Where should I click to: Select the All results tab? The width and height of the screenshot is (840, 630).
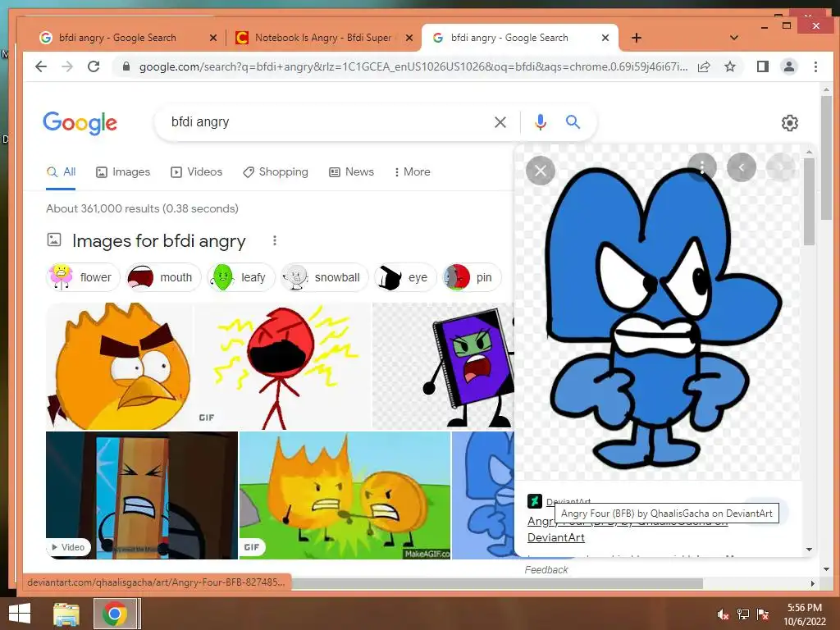tap(61, 172)
